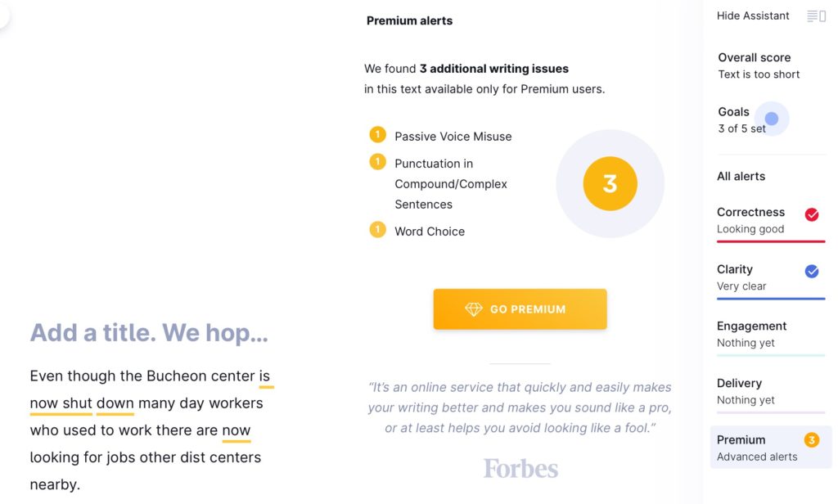The height and width of the screenshot is (504, 838).
Task: View the Overall score details
Action: [x=758, y=65]
